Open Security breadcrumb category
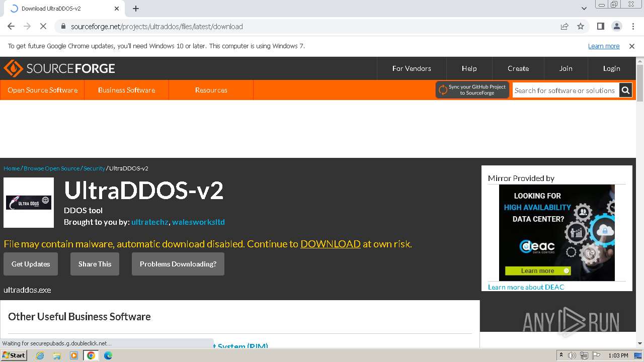 (x=94, y=168)
